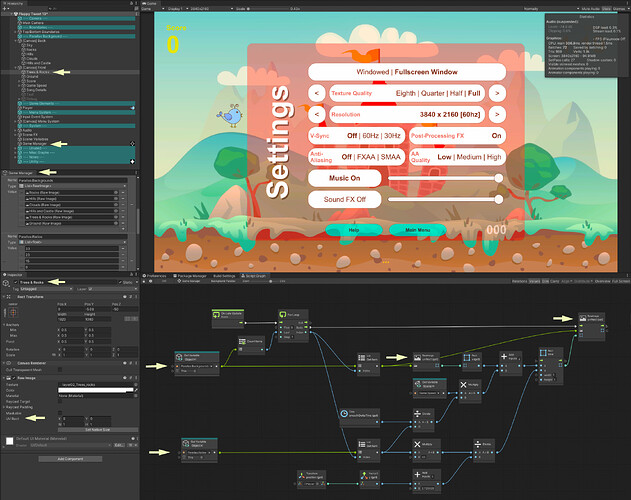This screenshot has width=631, height=500.
Task: Open the Layer dropdown in Inspector
Action: point(113,289)
